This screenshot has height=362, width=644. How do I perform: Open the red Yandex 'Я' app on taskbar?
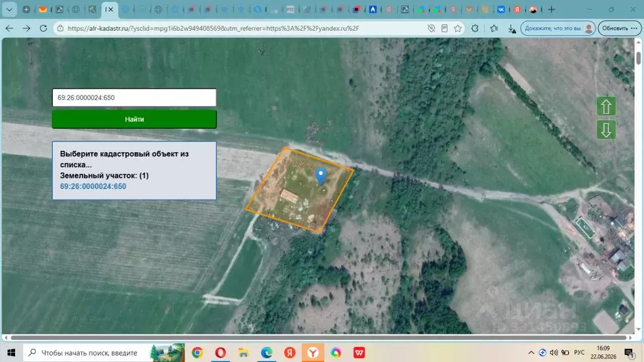click(290, 353)
